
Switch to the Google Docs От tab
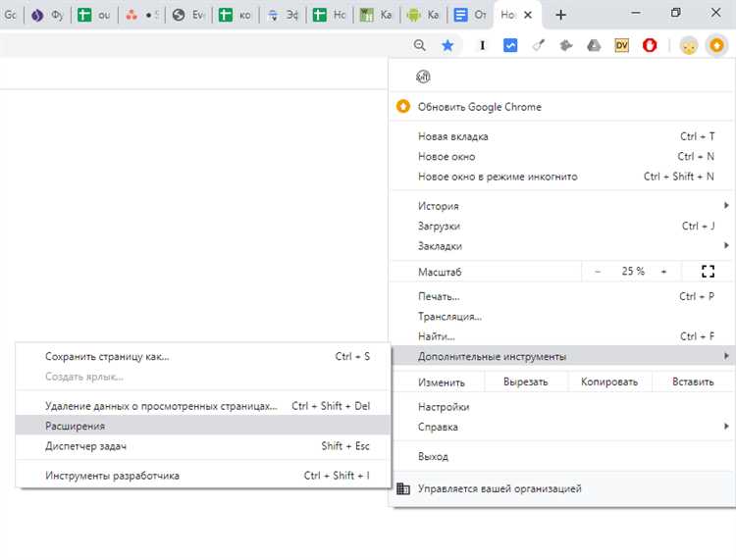(470, 15)
